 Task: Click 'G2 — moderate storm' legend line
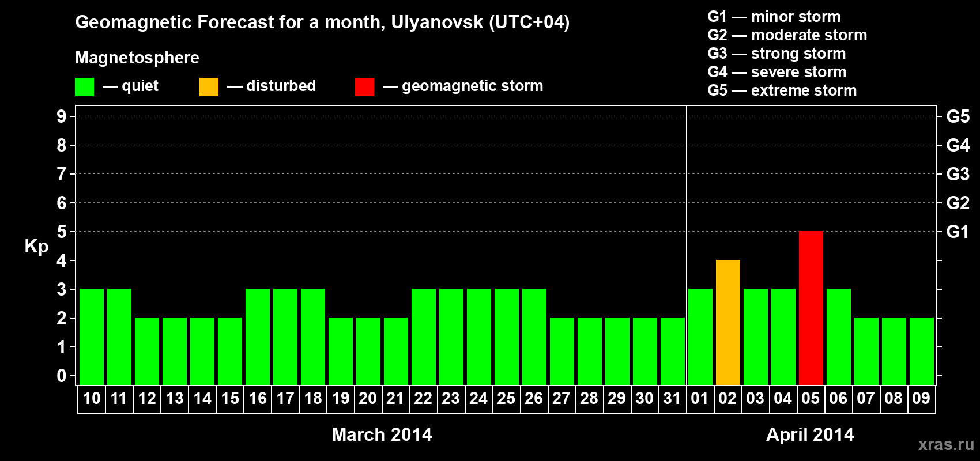pos(787,35)
